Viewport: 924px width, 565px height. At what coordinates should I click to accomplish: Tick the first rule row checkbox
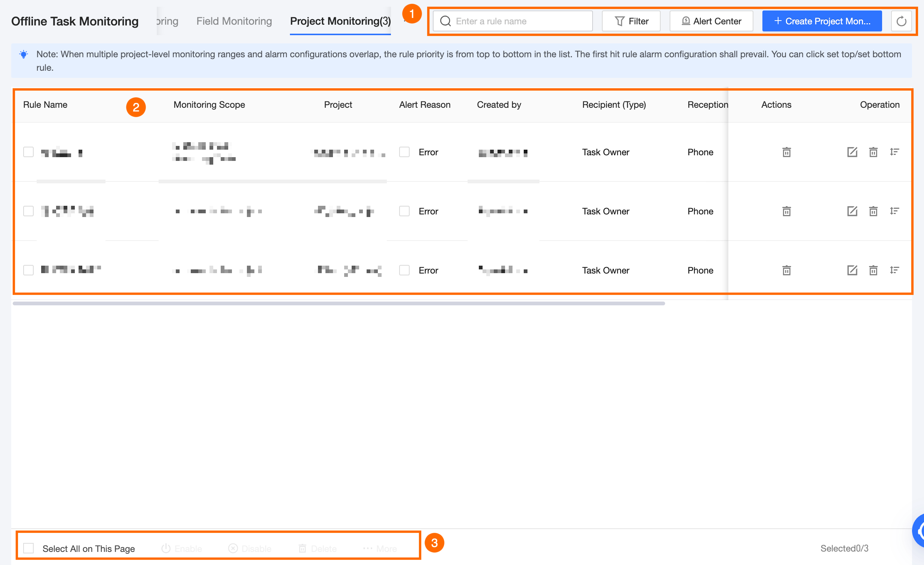click(x=28, y=152)
